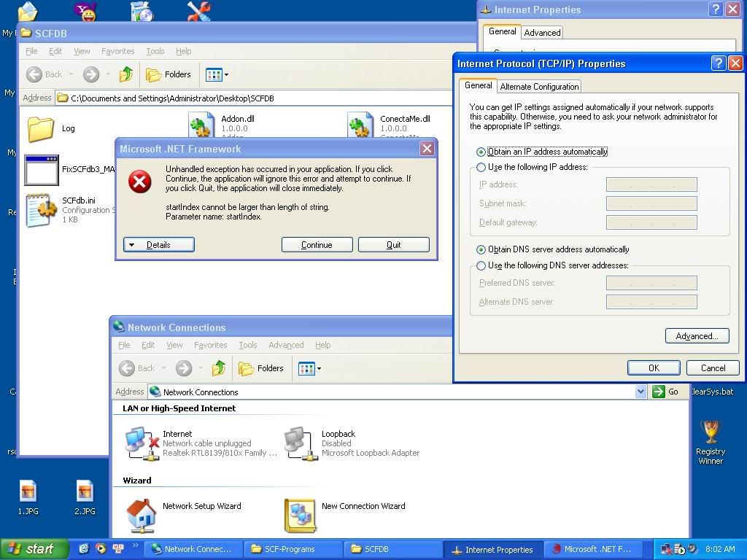Open the Back history dropdown arrow in SCFDB

[71, 74]
